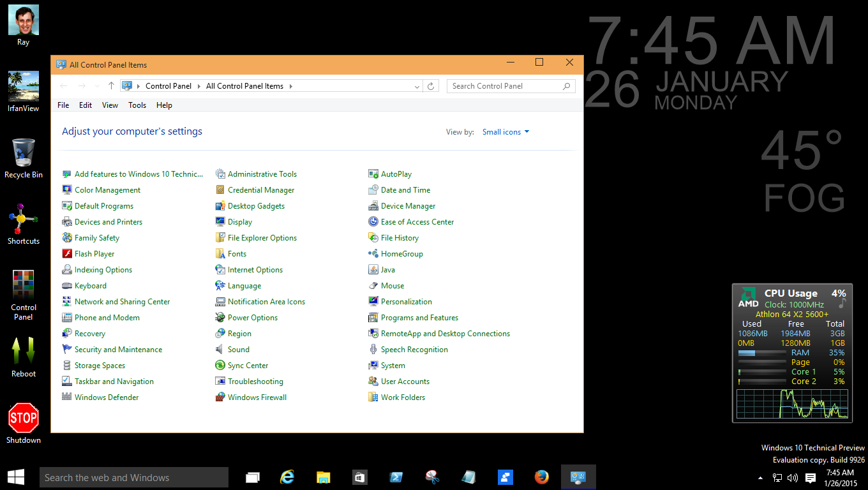Open the Sync Center icon

[220, 366]
